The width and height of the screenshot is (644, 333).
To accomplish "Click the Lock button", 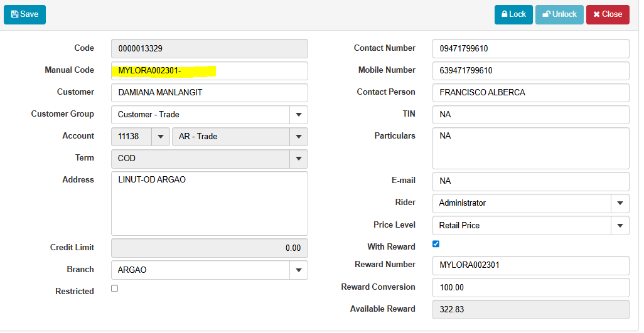I will 513,14.
